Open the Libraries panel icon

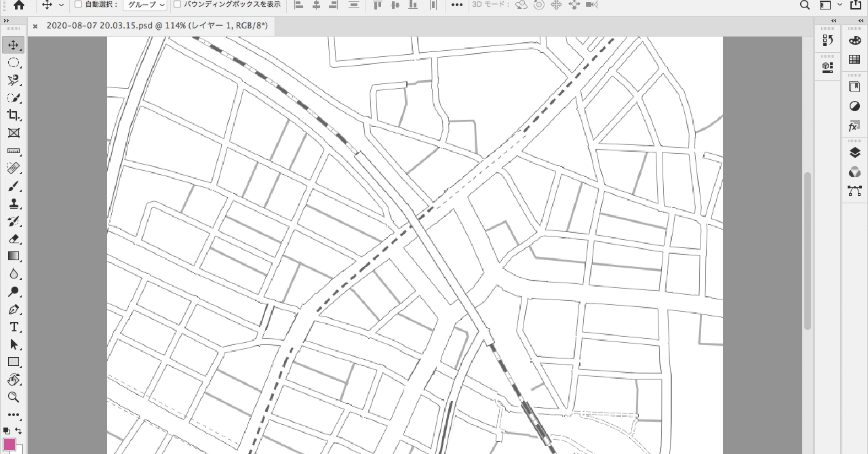(x=854, y=87)
